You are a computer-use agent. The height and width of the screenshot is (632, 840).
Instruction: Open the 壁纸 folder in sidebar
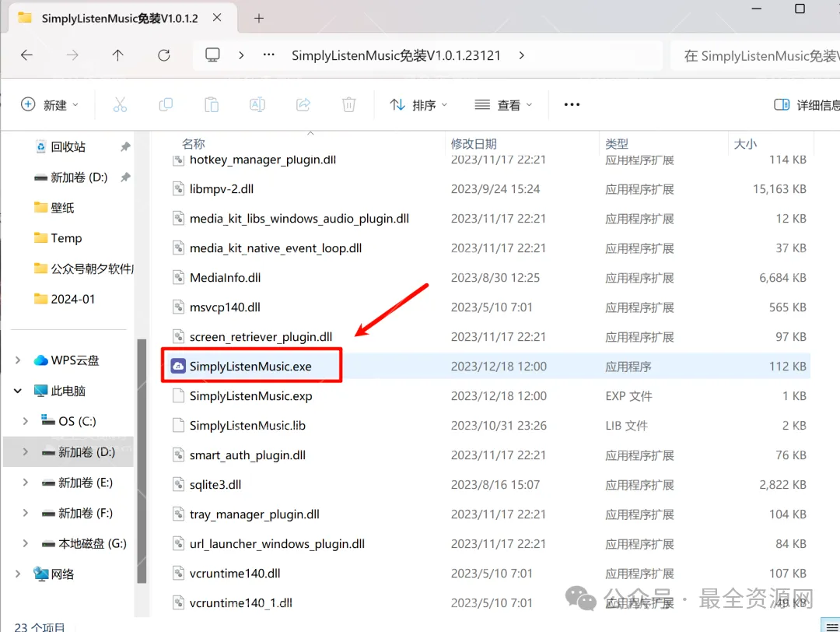[x=62, y=208]
